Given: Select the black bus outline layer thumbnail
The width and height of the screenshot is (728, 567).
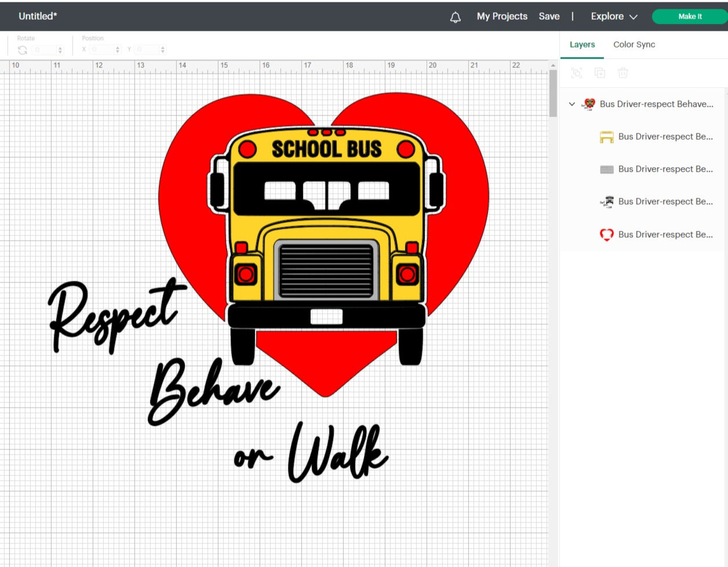Looking at the screenshot, I should click(606, 201).
